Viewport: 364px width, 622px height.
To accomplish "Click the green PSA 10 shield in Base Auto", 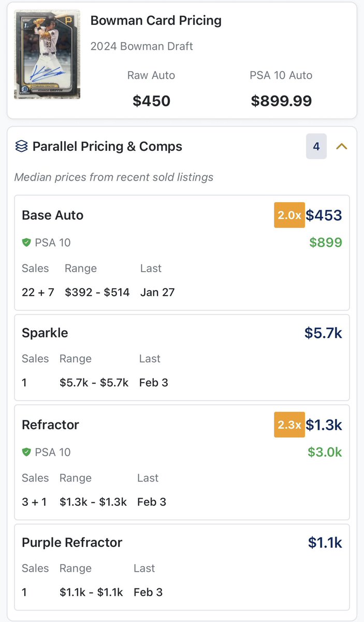I will [26, 243].
